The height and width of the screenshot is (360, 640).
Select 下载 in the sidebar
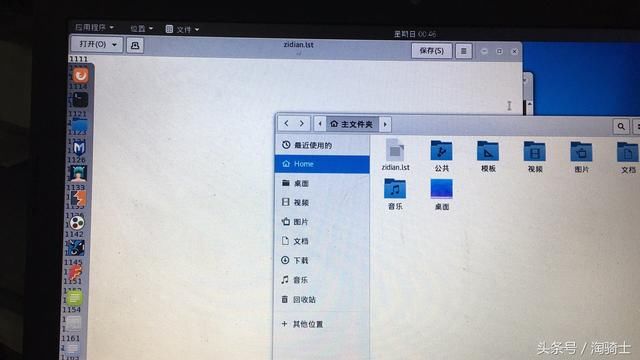pos(322,260)
